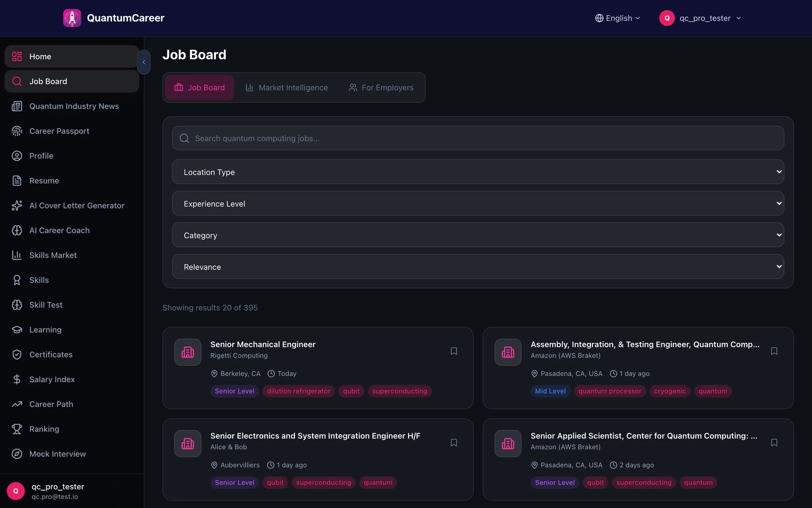Bookmark the Alice & Bob engineer job

pyautogui.click(x=454, y=443)
